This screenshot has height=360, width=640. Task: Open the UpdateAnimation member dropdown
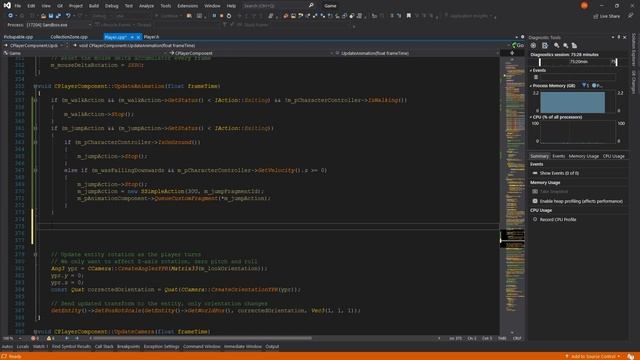click(x=416, y=53)
